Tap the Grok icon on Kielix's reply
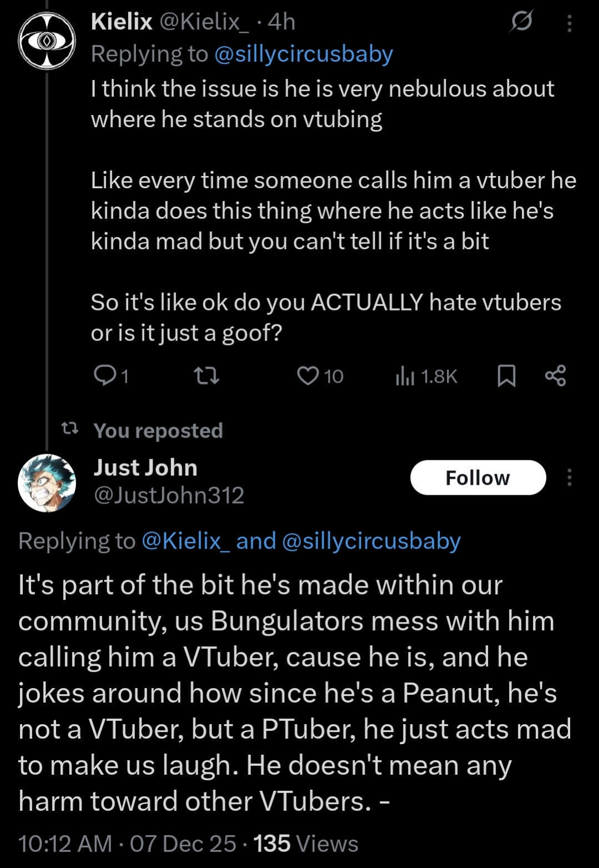Screen dimensions: 599x868 click(521, 22)
